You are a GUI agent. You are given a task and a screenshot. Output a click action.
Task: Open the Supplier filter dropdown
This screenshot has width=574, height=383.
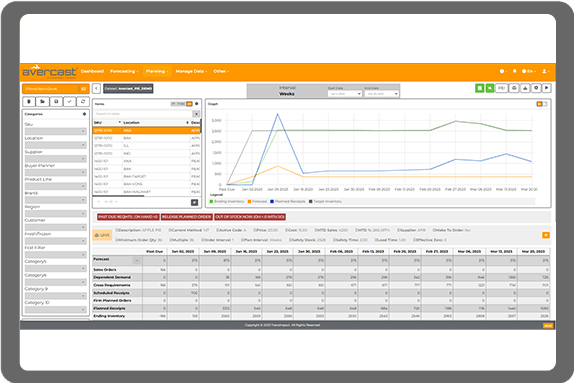pyautogui.click(x=55, y=159)
